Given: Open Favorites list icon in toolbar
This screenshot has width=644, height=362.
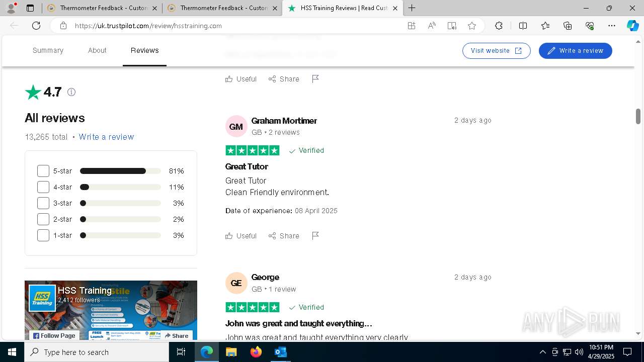Looking at the screenshot, I should 545,26.
